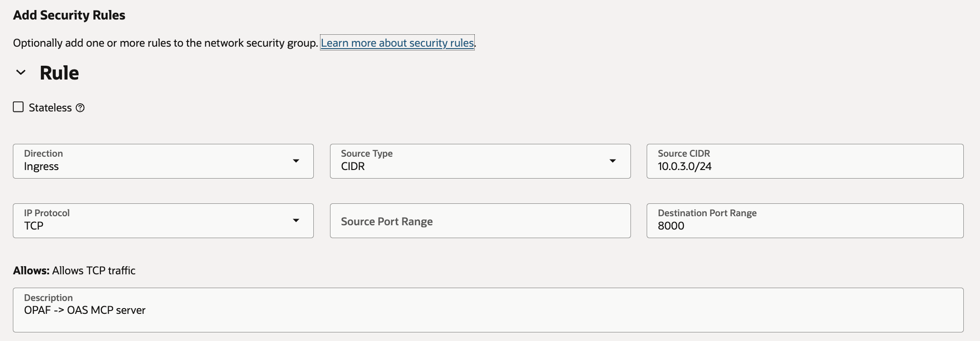Screen dimensions: 980x341
Task: Focus the Source Port Range field
Action: pos(480,221)
